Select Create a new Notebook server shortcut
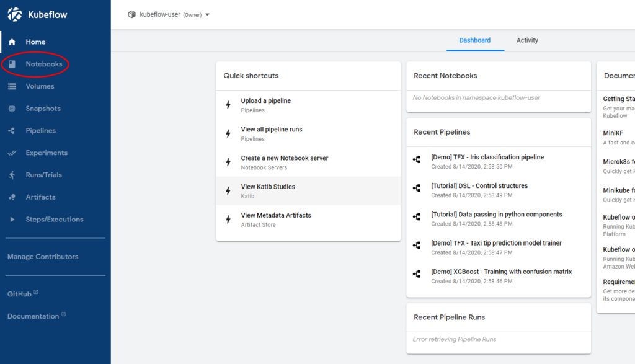This screenshot has height=364, width=635. point(308,162)
